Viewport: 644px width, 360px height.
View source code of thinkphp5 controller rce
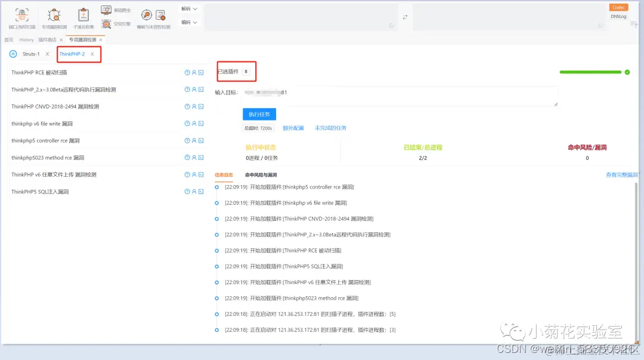tap(202, 141)
